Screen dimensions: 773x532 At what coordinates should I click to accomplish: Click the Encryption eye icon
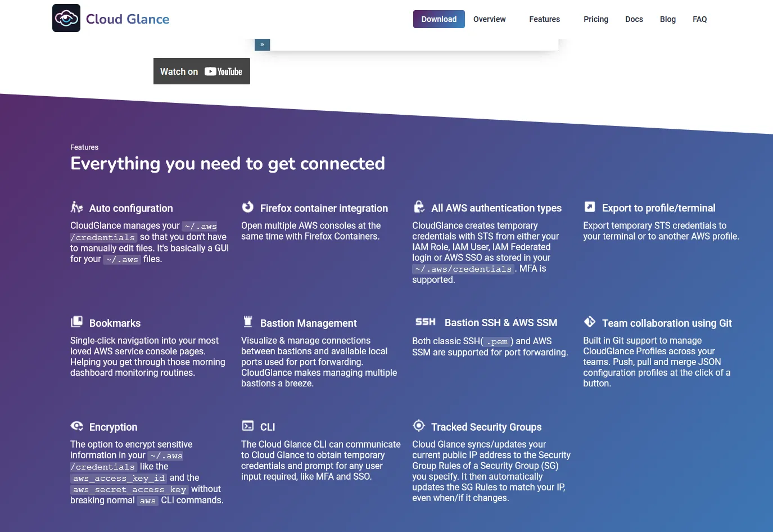coord(77,426)
